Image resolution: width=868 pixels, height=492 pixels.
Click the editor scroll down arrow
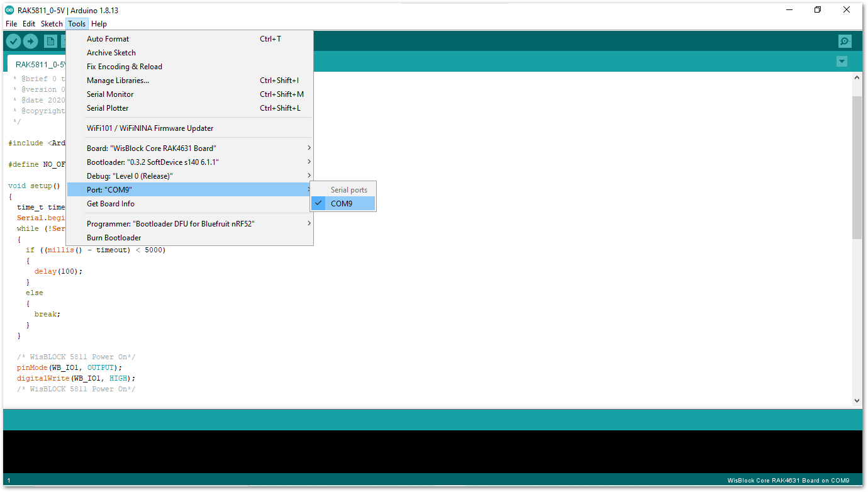point(857,400)
